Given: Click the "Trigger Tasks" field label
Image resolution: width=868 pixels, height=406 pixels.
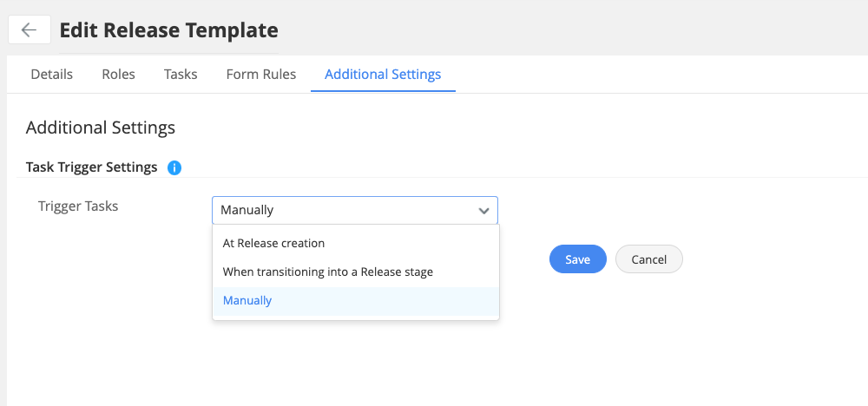Looking at the screenshot, I should pos(78,206).
